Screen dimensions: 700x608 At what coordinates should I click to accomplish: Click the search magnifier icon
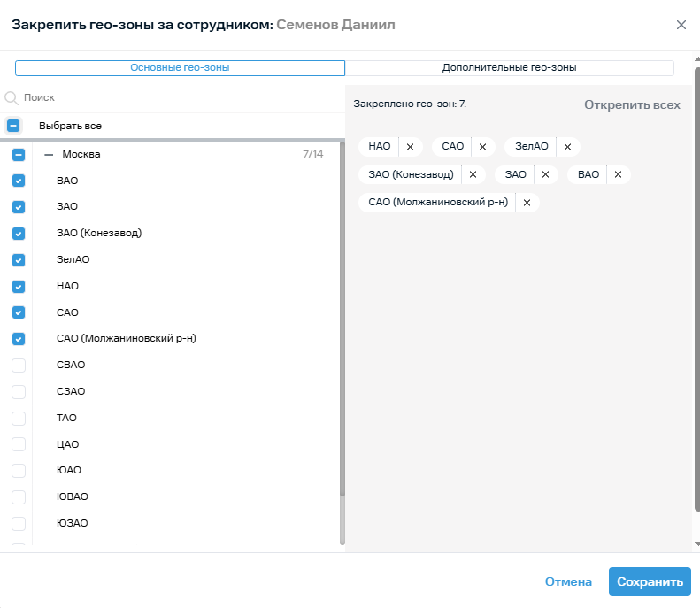click(x=12, y=98)
